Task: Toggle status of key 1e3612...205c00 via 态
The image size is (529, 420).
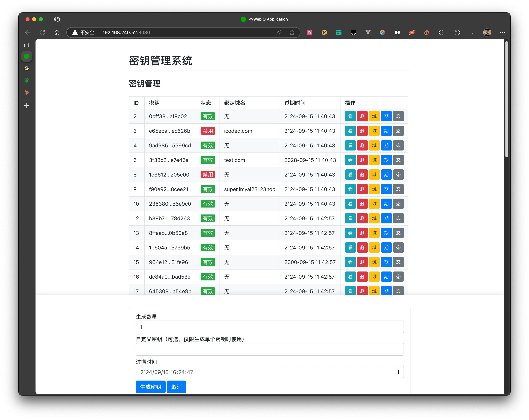Action: [x=398, y=175]
